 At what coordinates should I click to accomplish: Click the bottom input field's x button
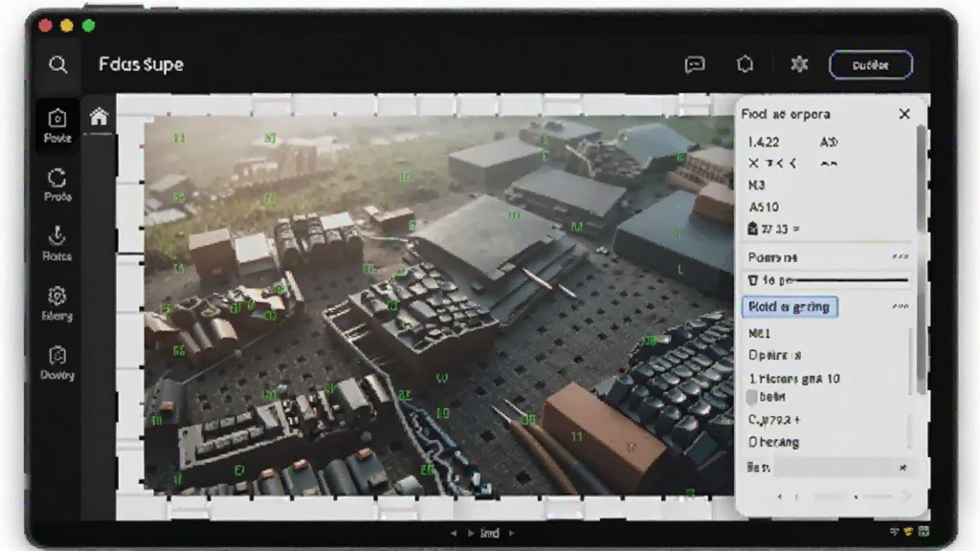tap(902, 467)
